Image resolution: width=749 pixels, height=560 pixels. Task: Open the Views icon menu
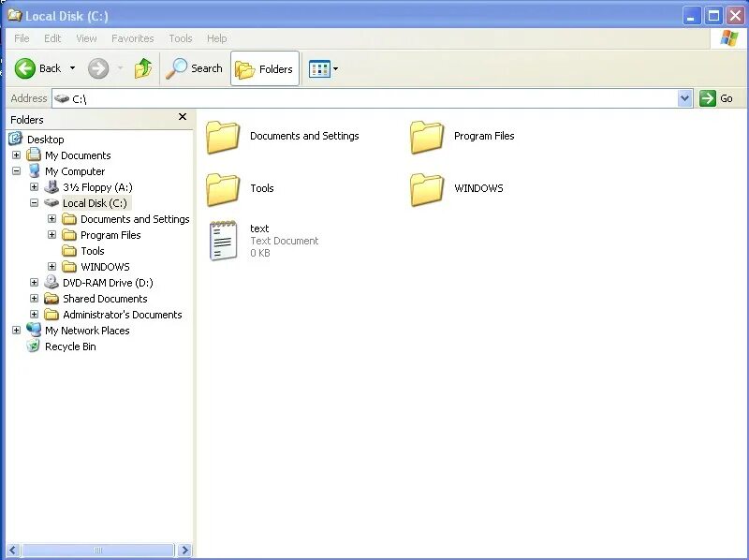[x=319, y=68]
